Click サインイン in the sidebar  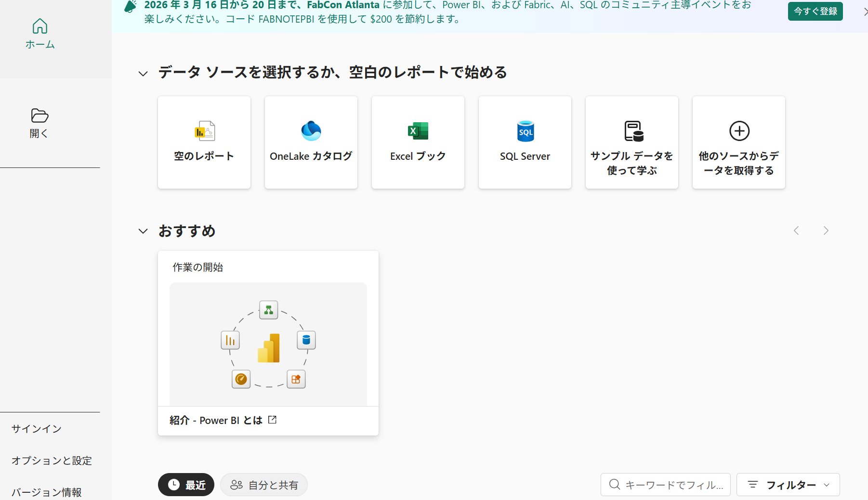(37, 429)
